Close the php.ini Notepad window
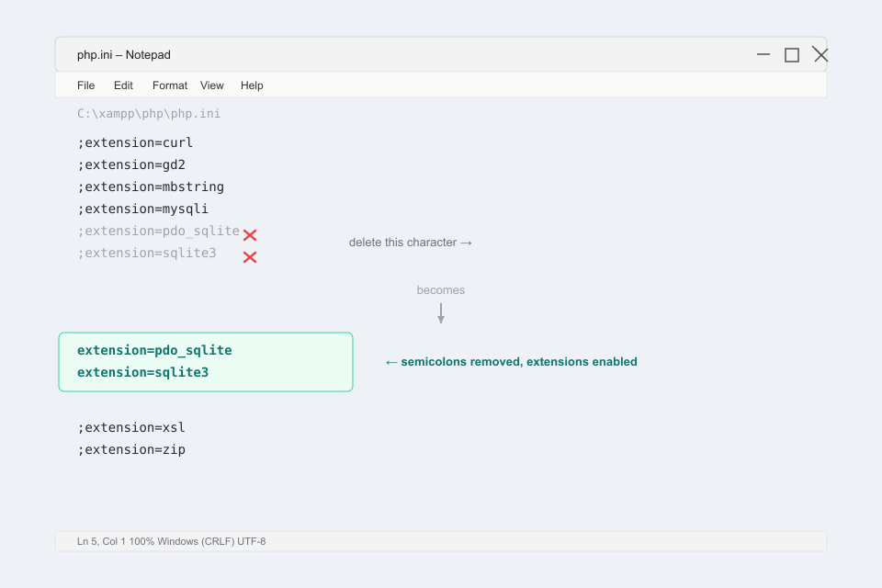 click(820, 54)
